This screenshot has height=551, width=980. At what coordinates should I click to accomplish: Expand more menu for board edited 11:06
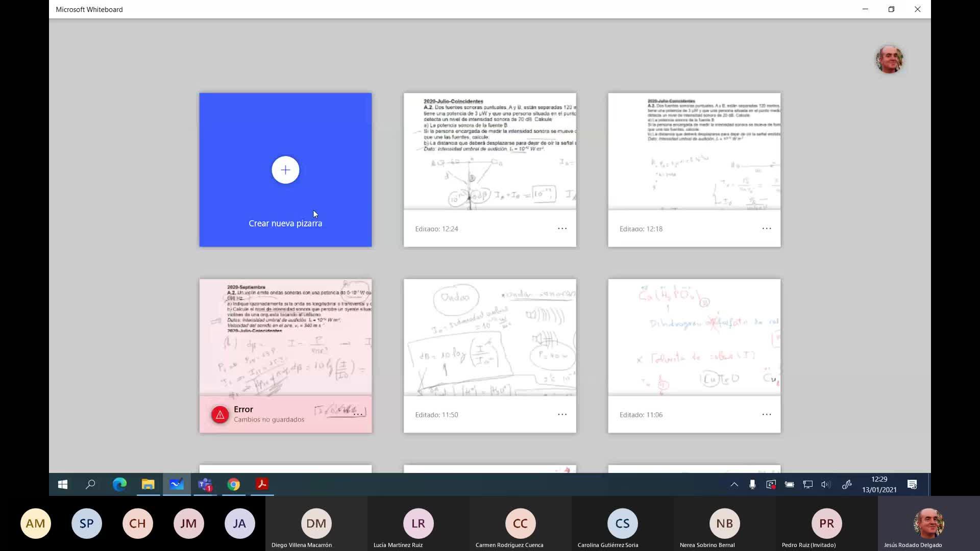pyautogui.click(x=766, y=414)
